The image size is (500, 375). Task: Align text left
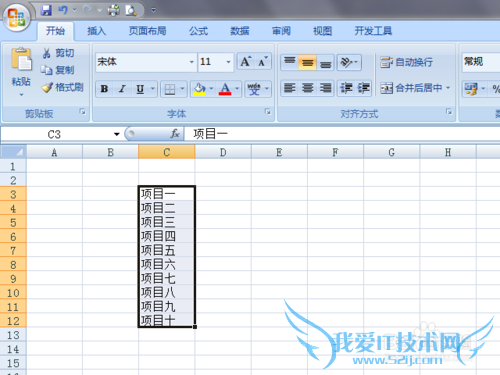tap(289, 88)
